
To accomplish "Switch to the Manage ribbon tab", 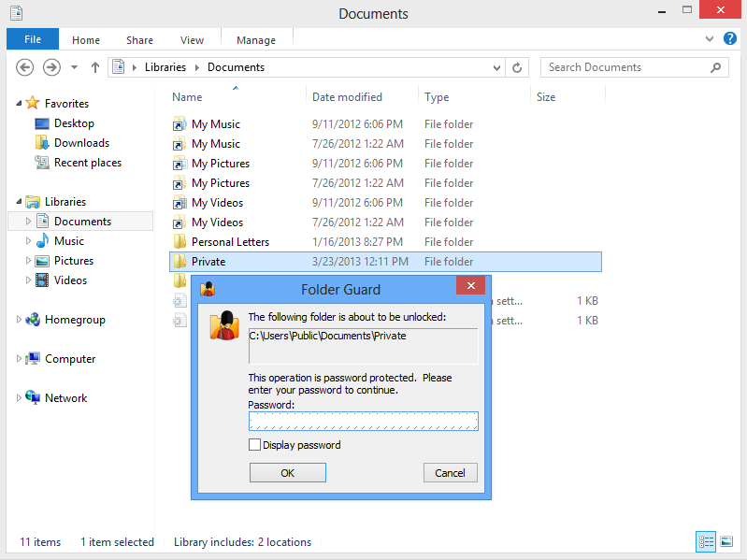I will (x=256, y=40).
